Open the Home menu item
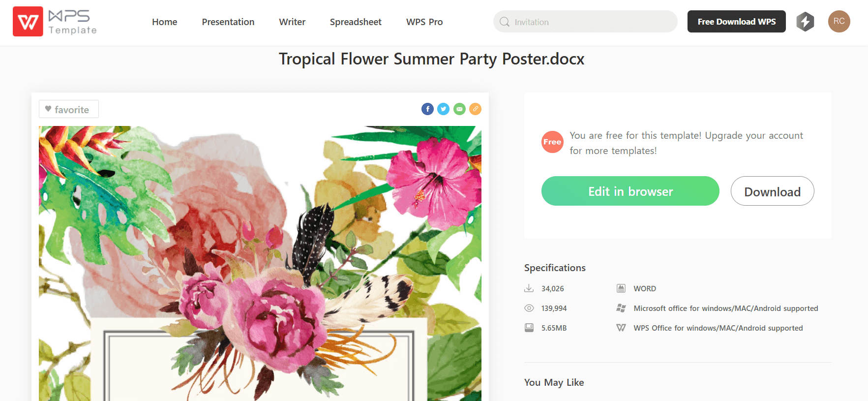The height and width of the screenshot is (401, 868). pyautogui.click(x=164, y=22)
